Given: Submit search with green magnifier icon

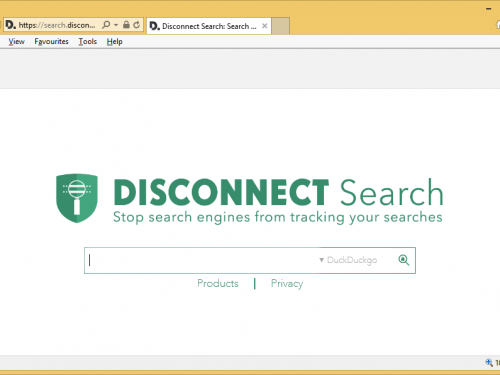Looking at the screenshot, I should [404, 260].
